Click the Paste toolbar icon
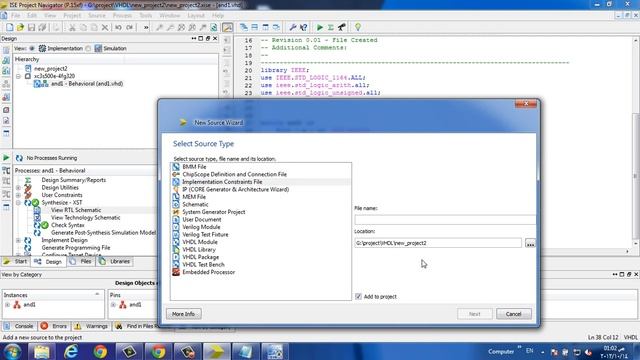 pos(94,27)
